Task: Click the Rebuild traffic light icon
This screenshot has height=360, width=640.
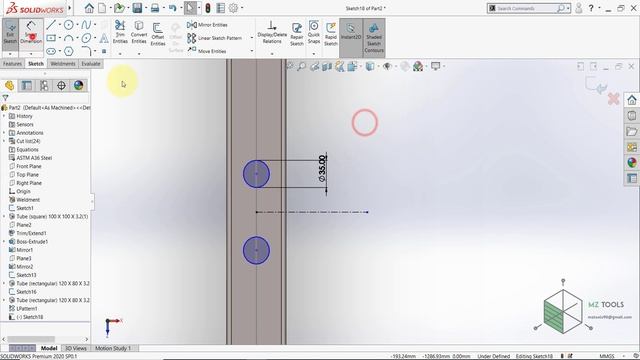Action: tap(208, 8)
